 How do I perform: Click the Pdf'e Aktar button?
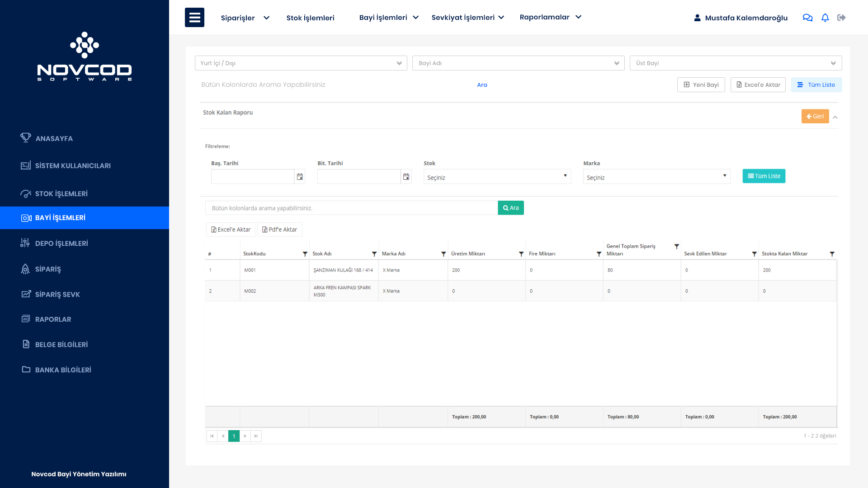coord(280,230)
